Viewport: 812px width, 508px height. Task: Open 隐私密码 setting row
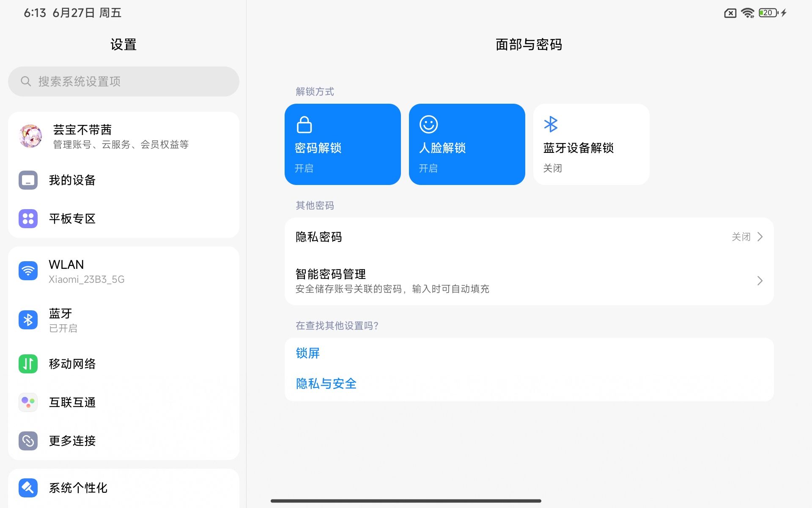529,237
